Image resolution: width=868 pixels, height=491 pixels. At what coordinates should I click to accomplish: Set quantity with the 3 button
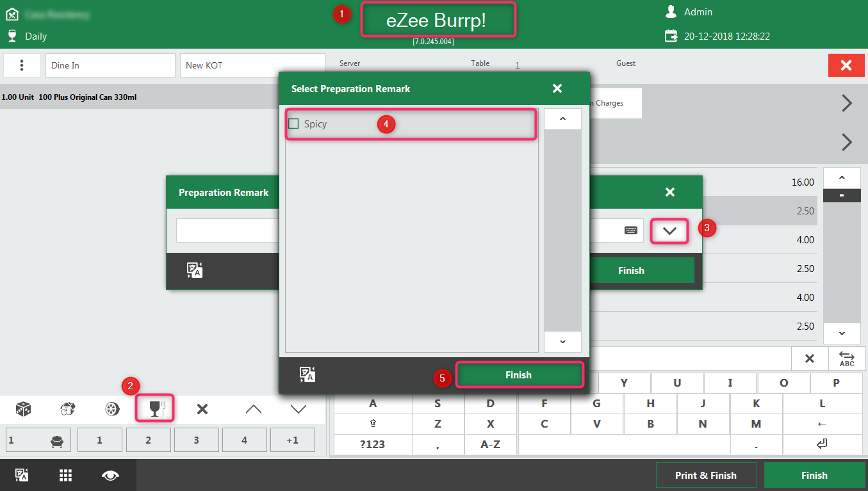[x=196, y=440]
